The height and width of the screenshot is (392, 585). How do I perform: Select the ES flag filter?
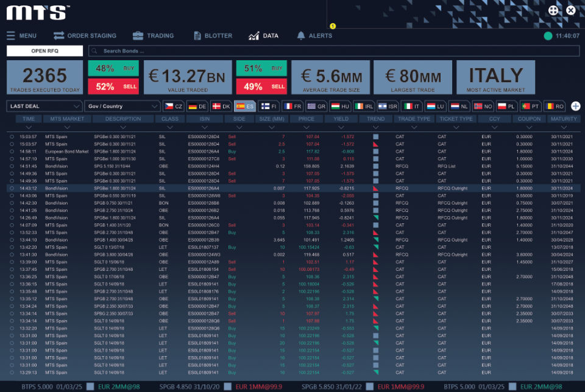[x=245, y=106]
